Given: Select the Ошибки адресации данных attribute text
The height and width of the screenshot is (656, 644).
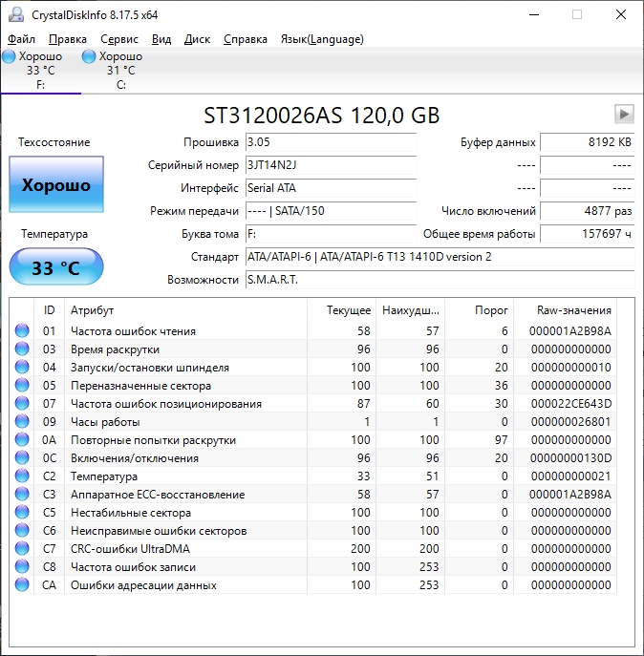Looking at the screenshot, I should coord(143,585).
